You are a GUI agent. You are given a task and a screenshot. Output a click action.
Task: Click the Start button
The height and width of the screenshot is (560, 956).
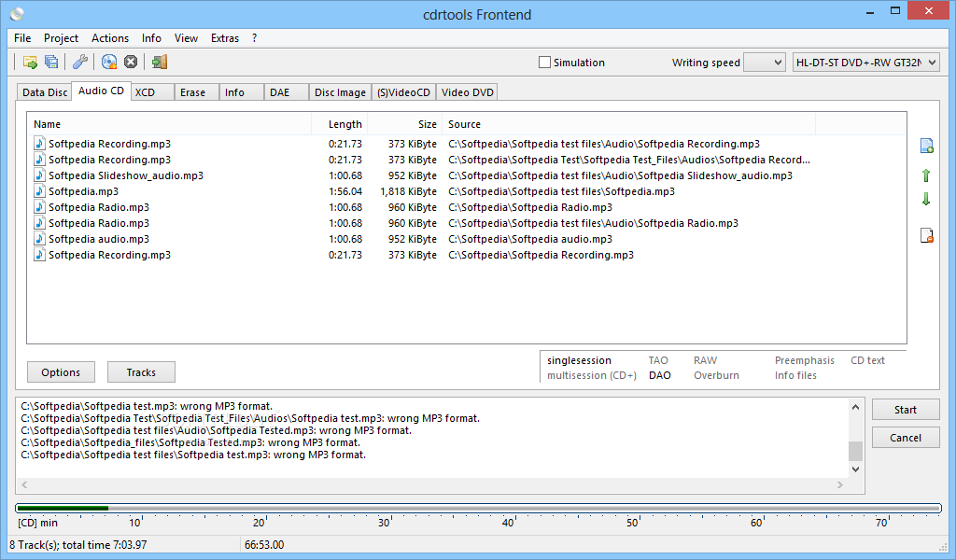pos(906,410)
